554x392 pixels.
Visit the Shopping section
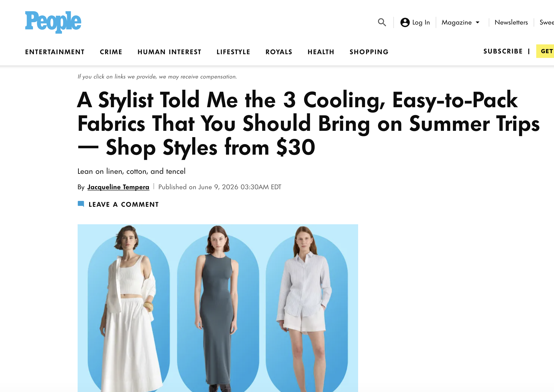coord(369,52)
